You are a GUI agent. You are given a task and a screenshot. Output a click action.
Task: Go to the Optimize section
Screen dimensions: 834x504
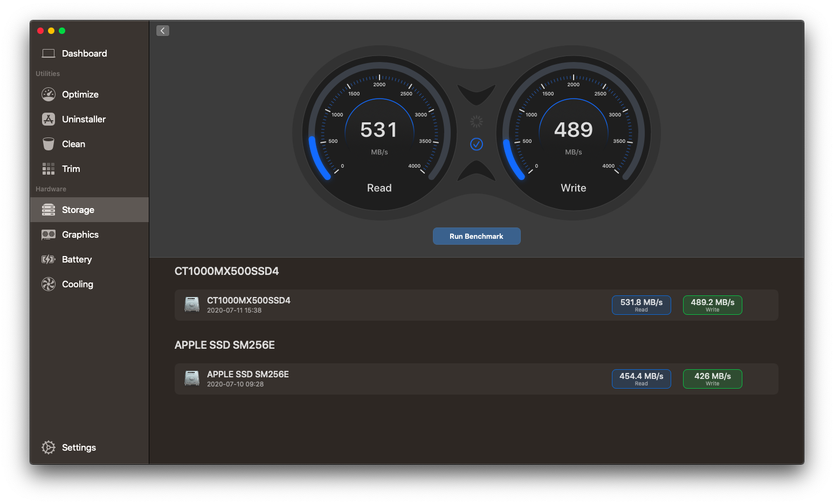89,94
